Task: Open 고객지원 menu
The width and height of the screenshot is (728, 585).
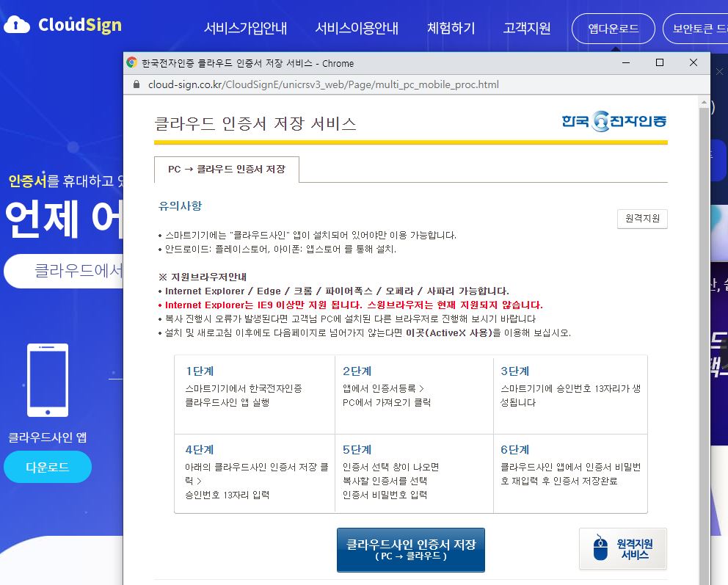Action: coord(527,29)
